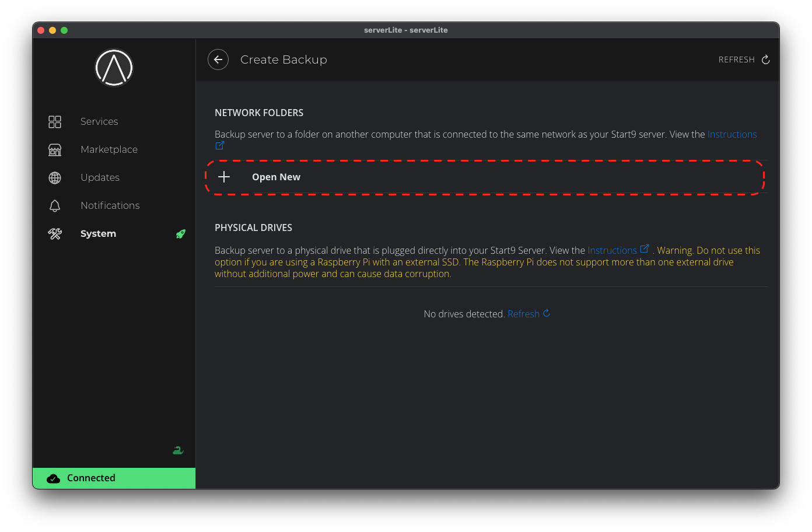Image resolution: width=812 pixels, height=532 pixels.
Task: Click the Updates globe icon
Action: pyautogui.click(x=55, y=177)
